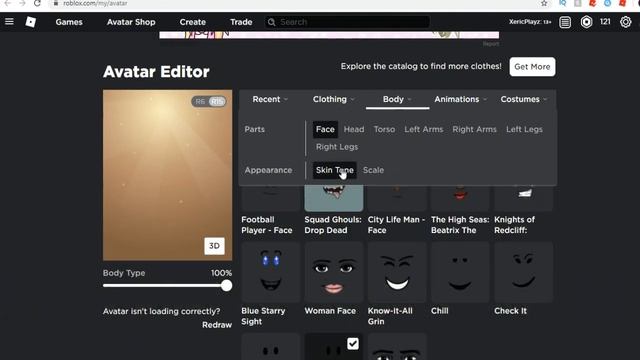Viewport: 640px width, 360px height.
Task: Open the hamburger navigation menu
Action: 9,22
